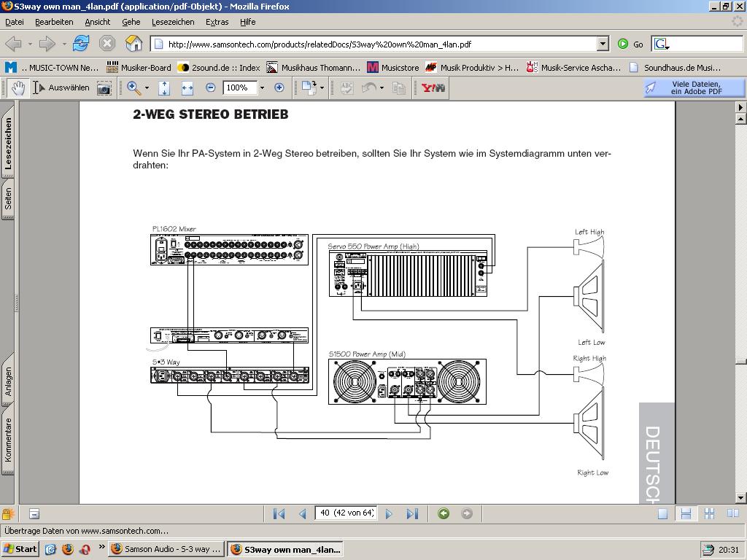Click the Yahoo search toolbar icon
Viewport: 747px width, 560px height.
pyautogui.click(x=433, y=87)
